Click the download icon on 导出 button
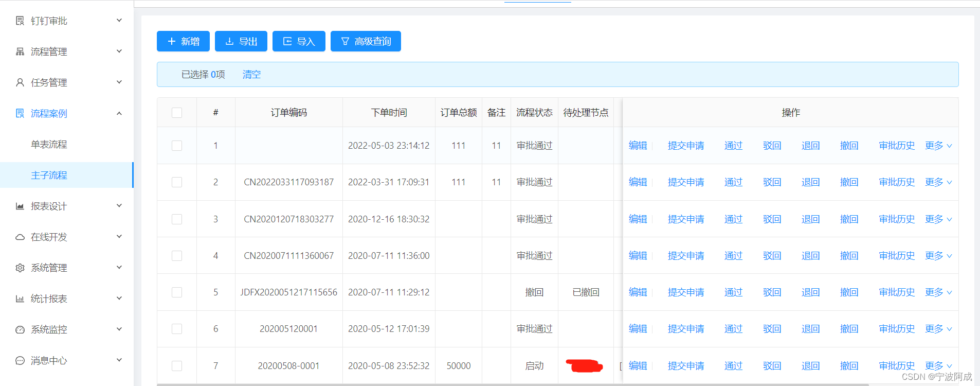 pyautogui.click(x=230, y=41)
